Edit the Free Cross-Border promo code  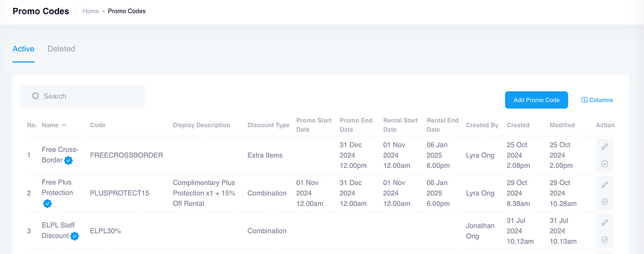605,147
